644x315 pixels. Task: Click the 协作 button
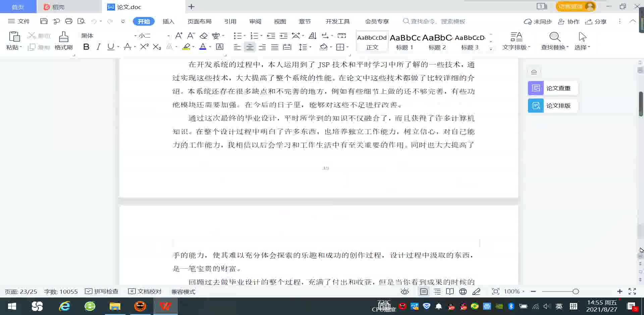569,21
